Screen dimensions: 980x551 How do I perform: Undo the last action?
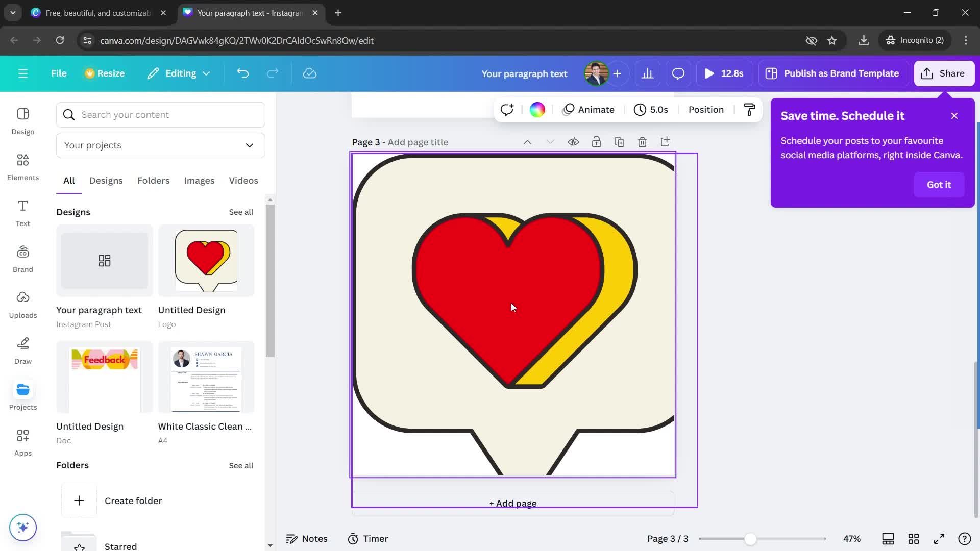(x=242, y=73)
